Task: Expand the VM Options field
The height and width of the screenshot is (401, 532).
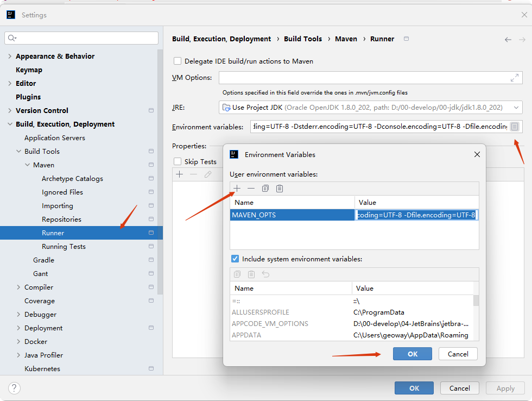Action: pos(515,78)
